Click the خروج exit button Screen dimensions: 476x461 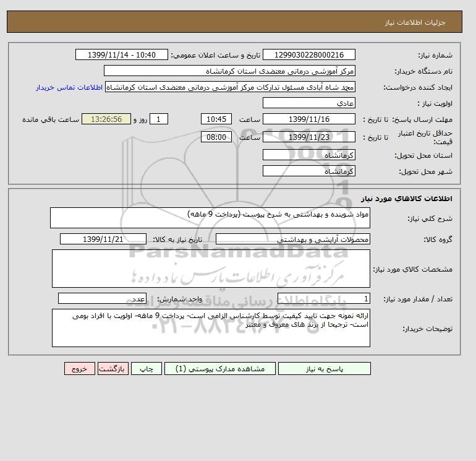click(x=80, y=369)
